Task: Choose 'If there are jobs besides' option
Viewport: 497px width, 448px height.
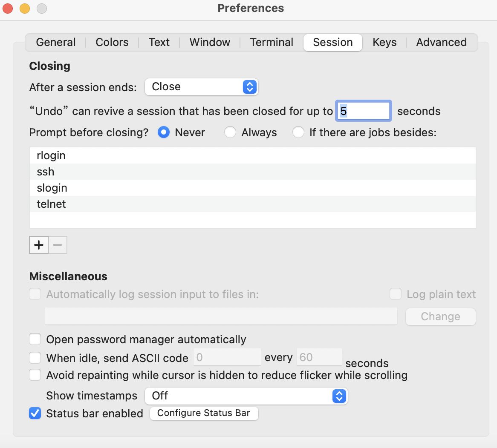Action: [x=298, y=132]
